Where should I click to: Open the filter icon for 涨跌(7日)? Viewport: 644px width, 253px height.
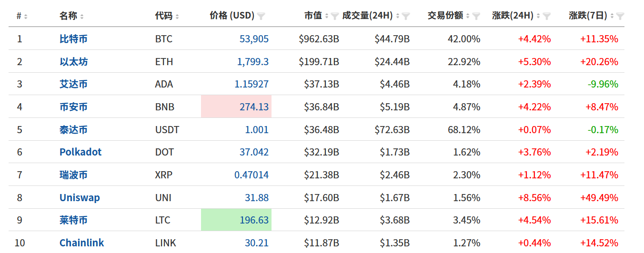620,16
